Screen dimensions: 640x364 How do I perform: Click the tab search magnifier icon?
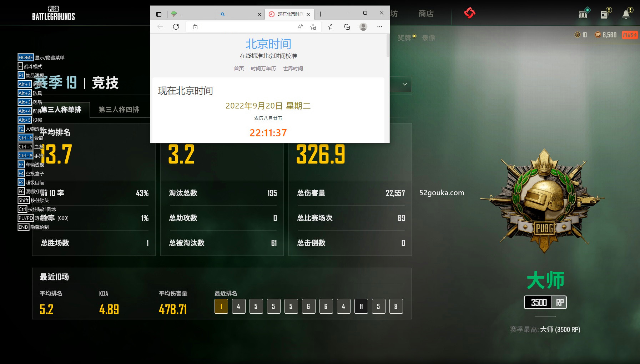click(223, 15)
